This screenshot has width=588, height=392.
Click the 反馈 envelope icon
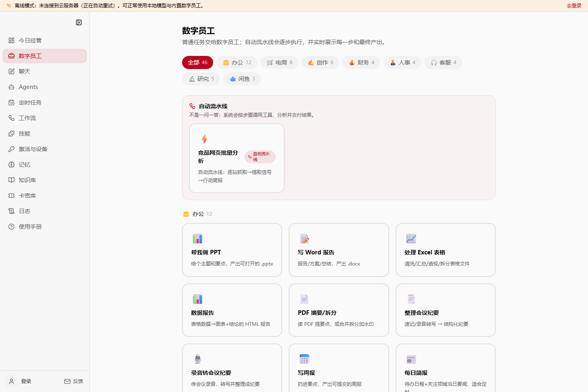[67, 381]
